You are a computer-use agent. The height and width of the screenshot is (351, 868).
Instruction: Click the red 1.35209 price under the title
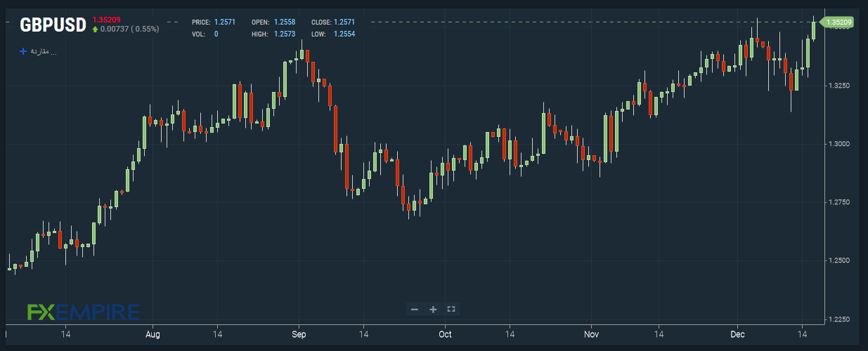click(x=107, y=20)
